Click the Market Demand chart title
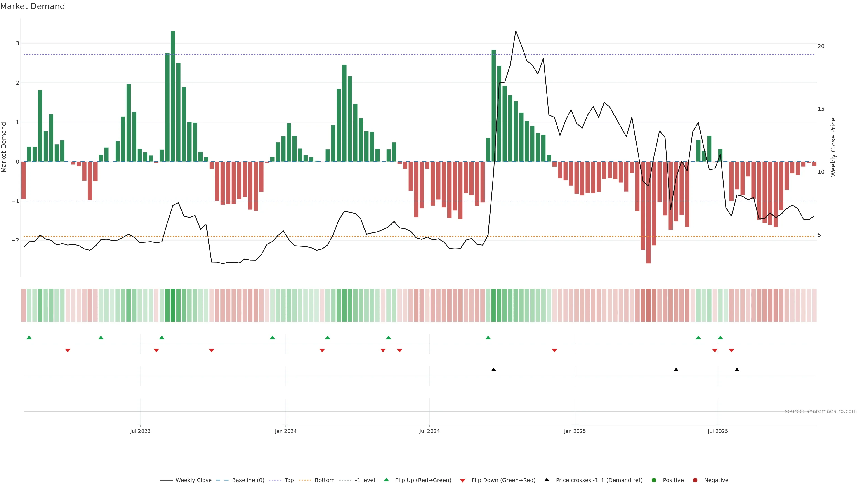The height and width of the screenshot is (488, 868). [x=32, y=6]
